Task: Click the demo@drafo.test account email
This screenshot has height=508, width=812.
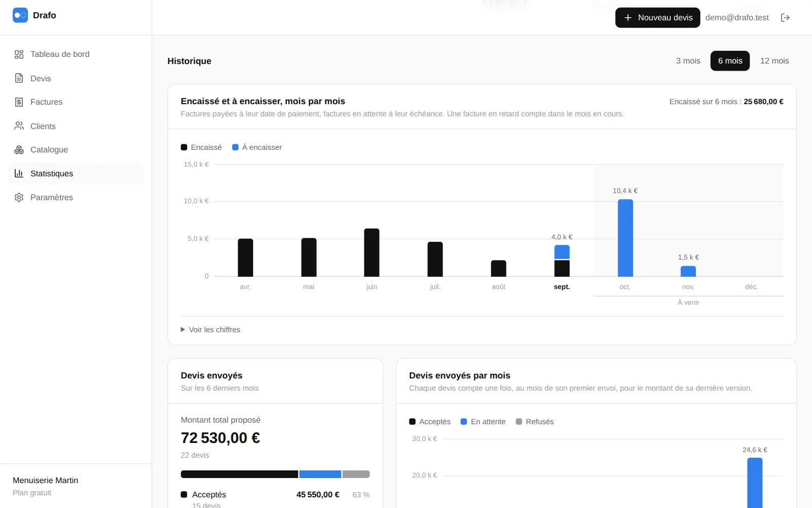Action: (737, 18)
